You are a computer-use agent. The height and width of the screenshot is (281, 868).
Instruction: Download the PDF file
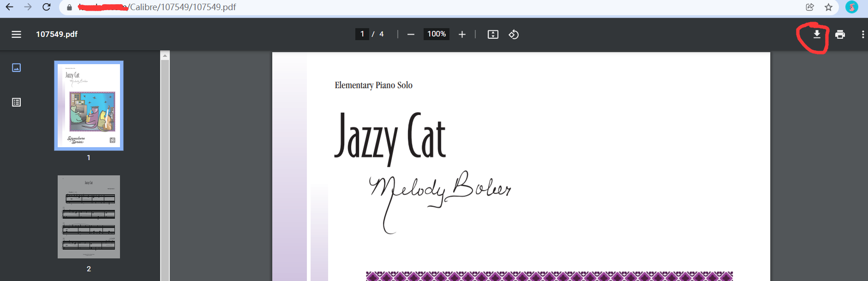(x=817, y=34)
